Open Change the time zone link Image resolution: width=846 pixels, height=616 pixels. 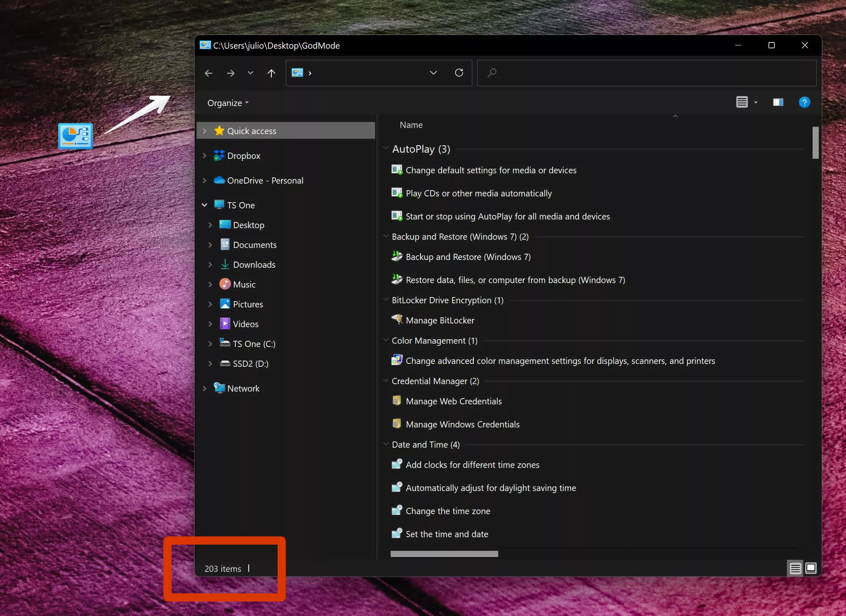(448, 511)
